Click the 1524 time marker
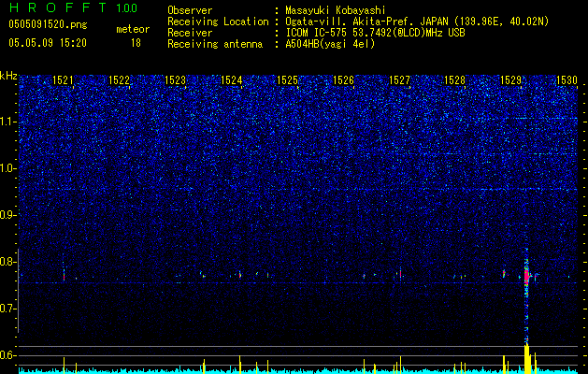Screen dimensions: 588x374 point(232,80)
